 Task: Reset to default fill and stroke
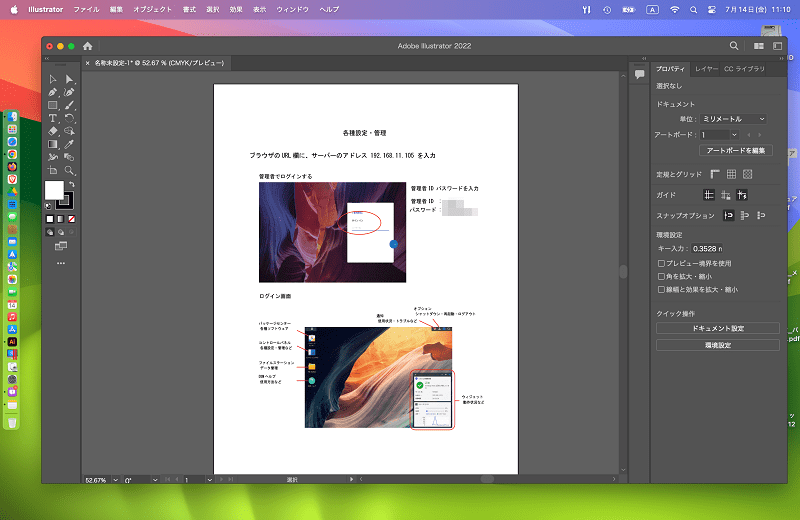click(x=48, y=206)
